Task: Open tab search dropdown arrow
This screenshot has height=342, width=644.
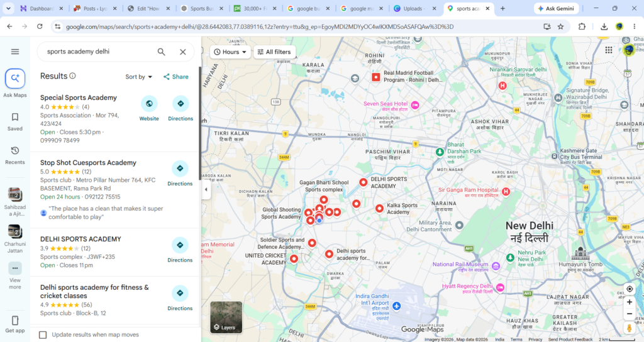Action: (8, 8)
